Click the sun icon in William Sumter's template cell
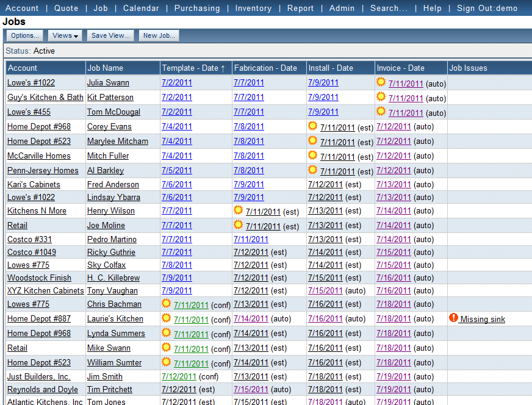 point(166,362)
